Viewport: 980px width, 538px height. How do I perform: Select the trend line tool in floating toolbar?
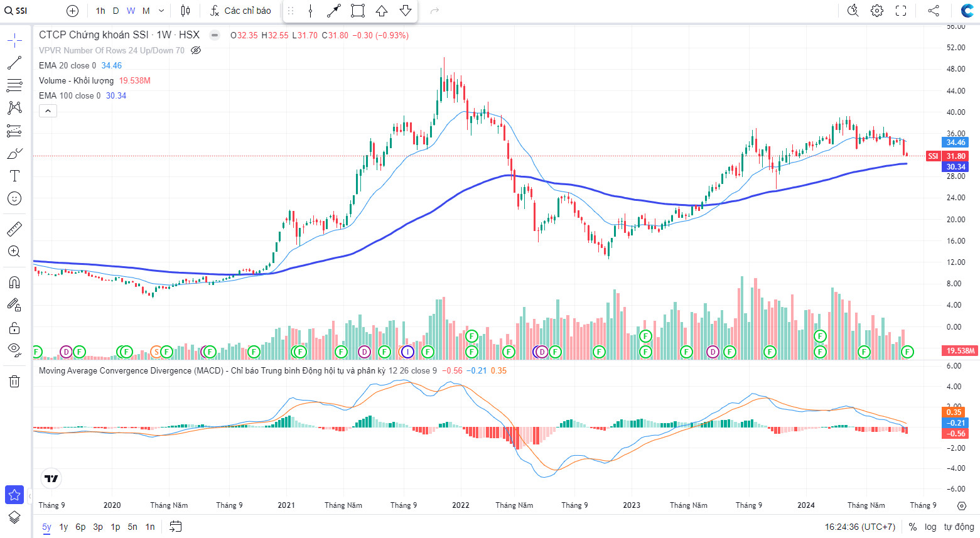334,11
